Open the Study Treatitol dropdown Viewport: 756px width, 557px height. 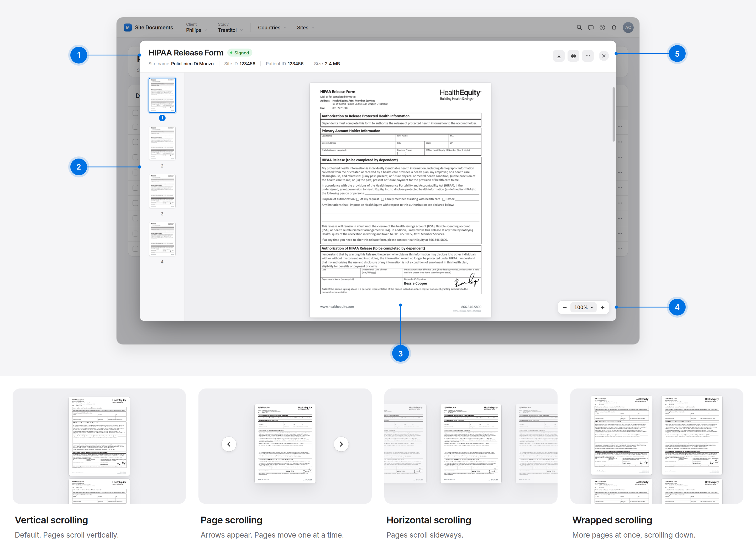click(230, 28)
